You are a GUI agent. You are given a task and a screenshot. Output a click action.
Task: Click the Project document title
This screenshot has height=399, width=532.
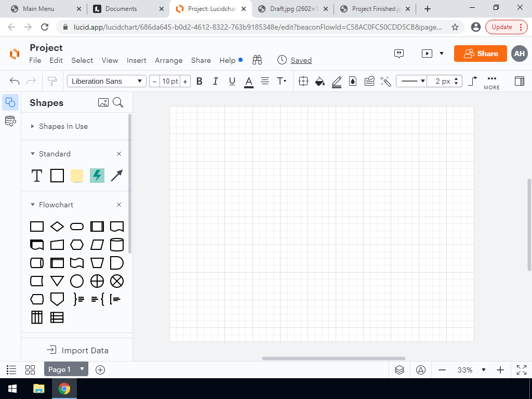click(46, 48)
